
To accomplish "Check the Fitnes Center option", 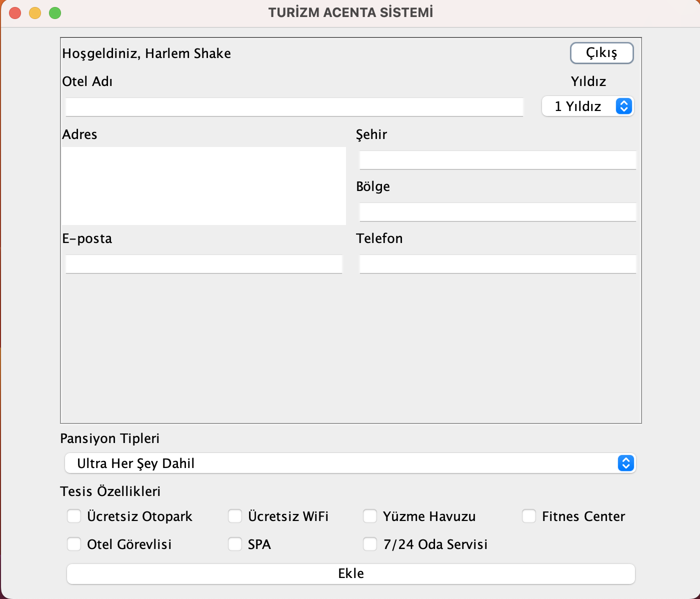I will click(529, 516).
